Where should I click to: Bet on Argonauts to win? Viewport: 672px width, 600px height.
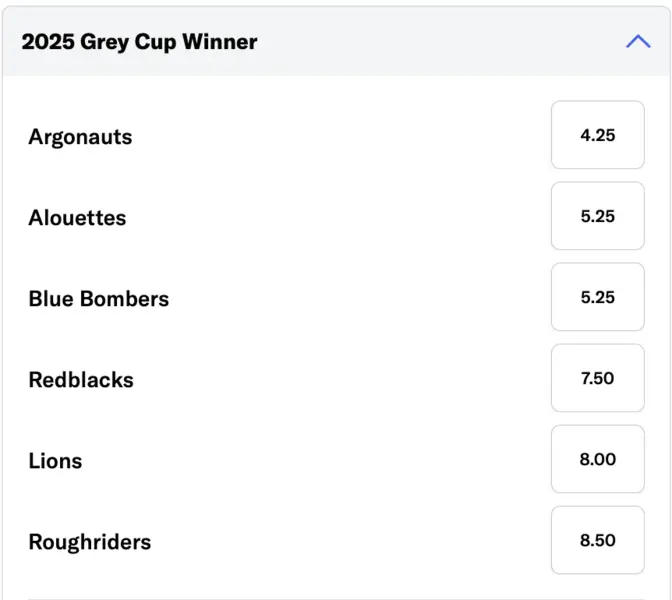pos(597,135)
